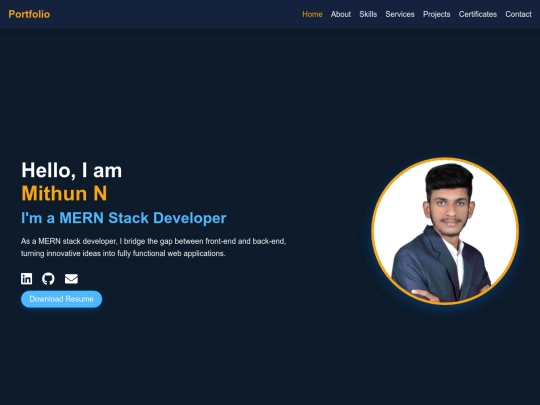This screenshot has width=540, height=405.
Task: Click the email envelope icon
Action: coord(71,279)
